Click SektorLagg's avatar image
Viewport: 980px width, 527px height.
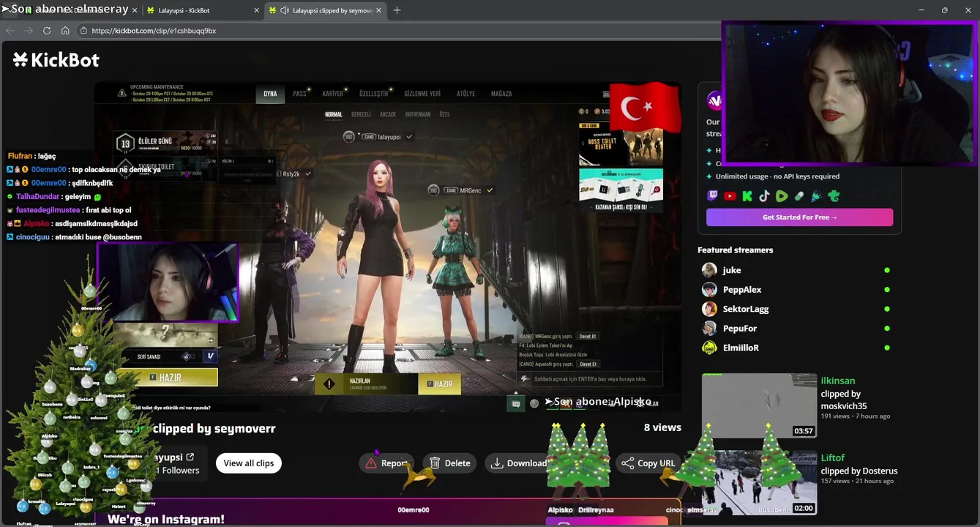coord(709,309)
